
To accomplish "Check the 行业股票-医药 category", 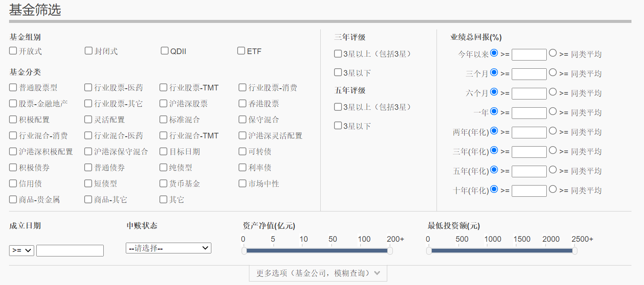I will point(88,88).
